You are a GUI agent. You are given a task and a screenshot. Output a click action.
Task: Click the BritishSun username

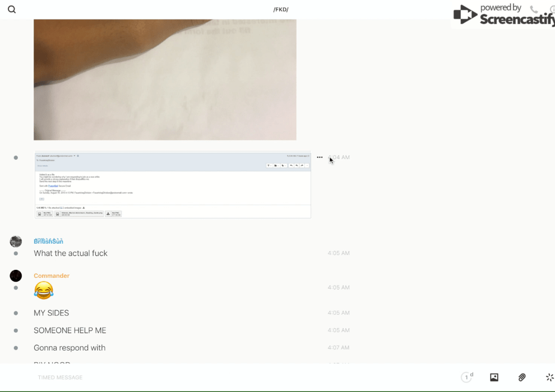click(48, 241)
